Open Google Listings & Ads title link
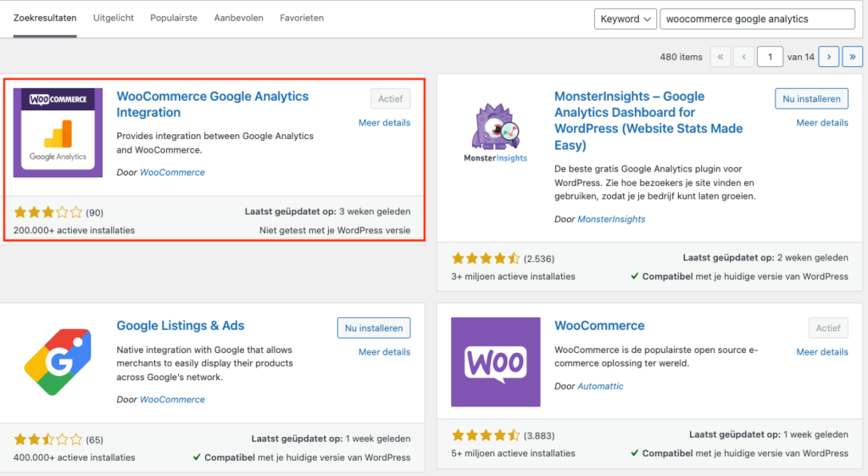 click(x=181, y=325)
